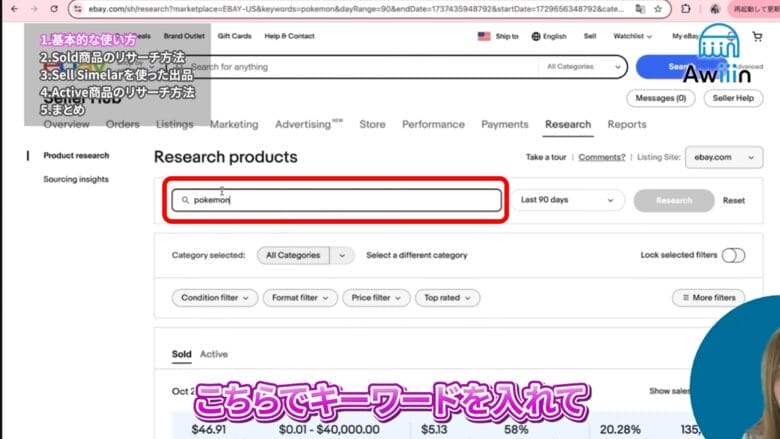Open the ebay.com Listing Site dropdown
Image resolution: width=780 pixels, height=439 pixels.
[724, 157]
